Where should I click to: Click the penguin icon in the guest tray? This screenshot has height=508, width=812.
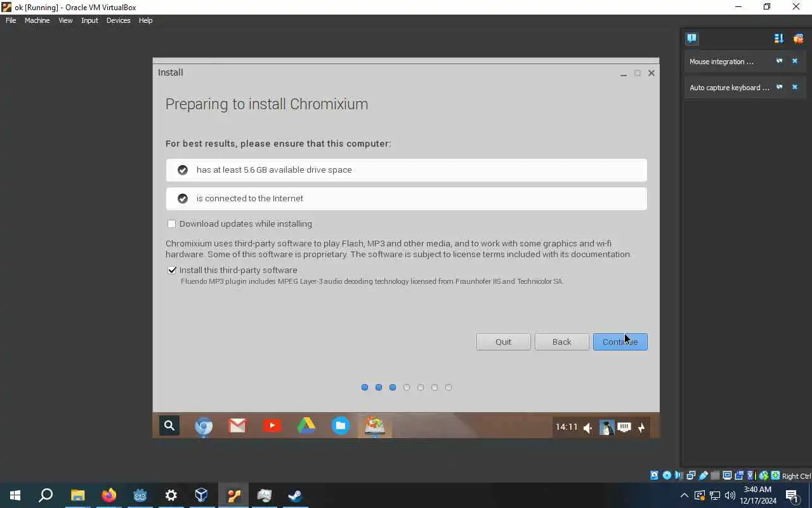coord(606,428)
